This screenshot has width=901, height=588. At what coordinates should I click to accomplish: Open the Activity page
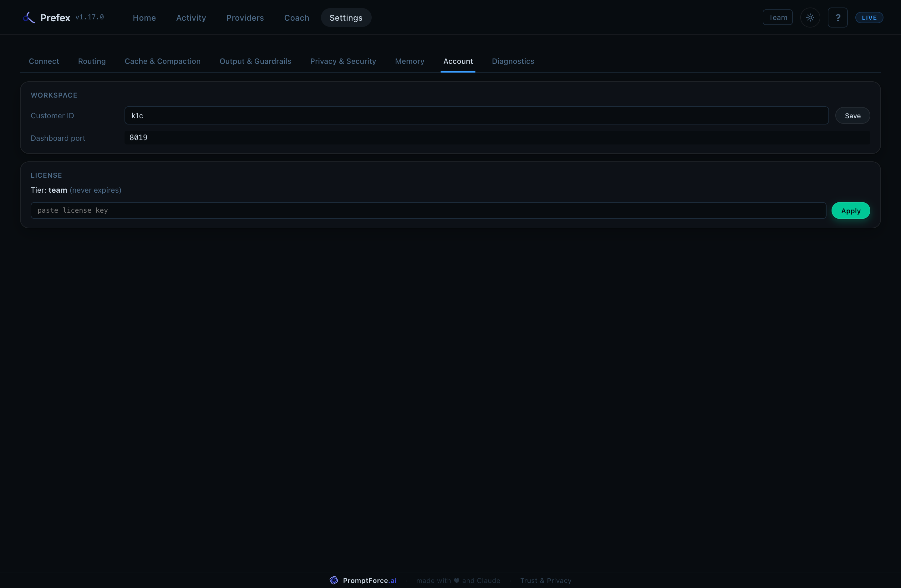[x=191, y=18]
